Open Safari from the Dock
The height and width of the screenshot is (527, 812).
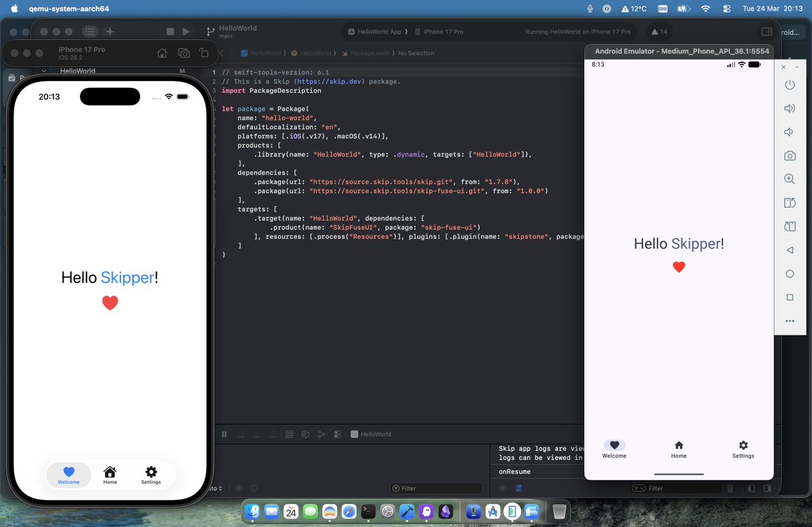(349, 512)
